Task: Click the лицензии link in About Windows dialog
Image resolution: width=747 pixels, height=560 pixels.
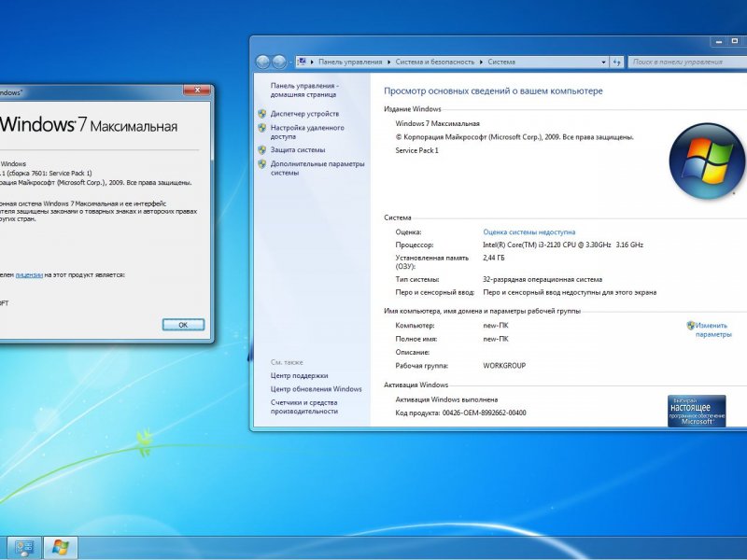Action: [x=29, y=274]
